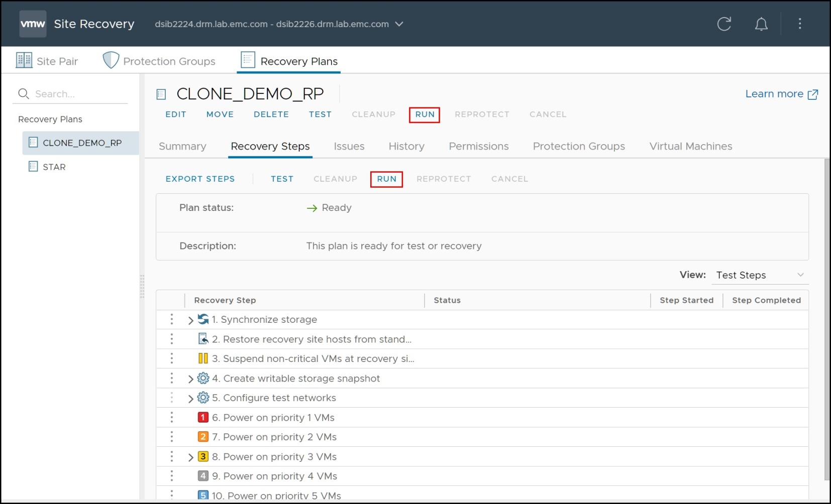Viewport: 831px width, 504px height.
Task: Click the Recovery Step column header
Action: [225, 300]
